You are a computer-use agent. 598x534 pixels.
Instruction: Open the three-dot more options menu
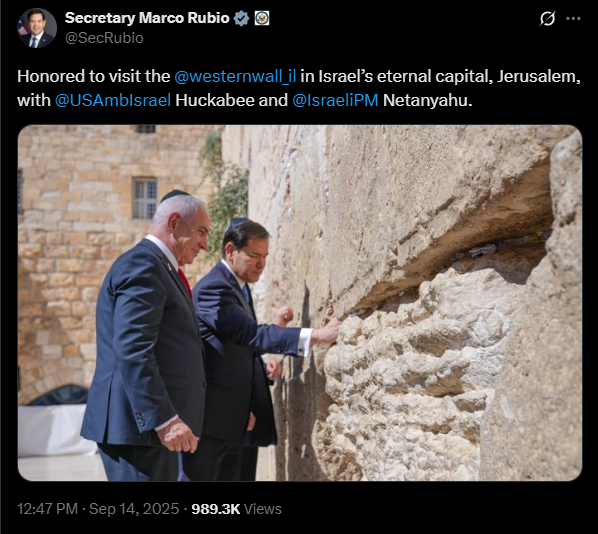[573, 18]
